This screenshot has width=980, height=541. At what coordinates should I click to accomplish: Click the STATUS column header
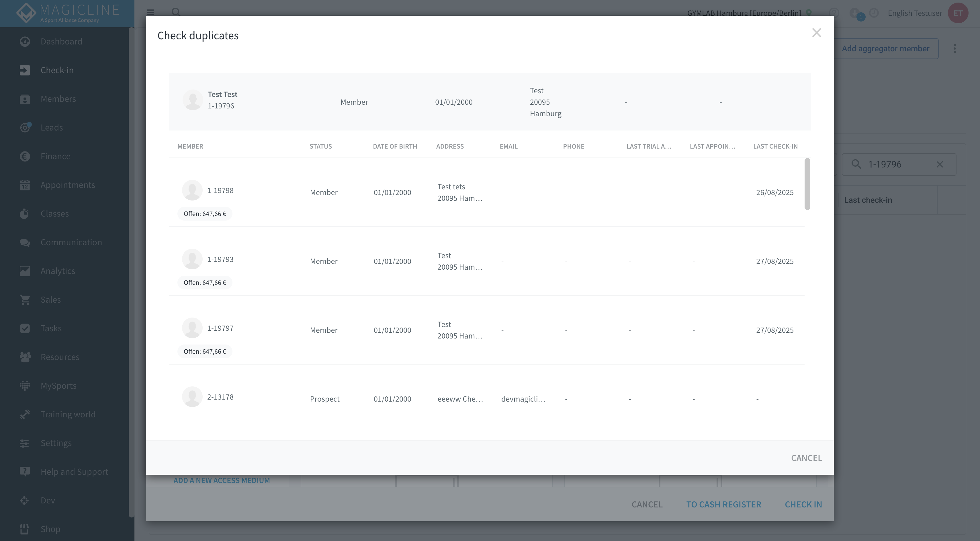[x=320, y=146]
